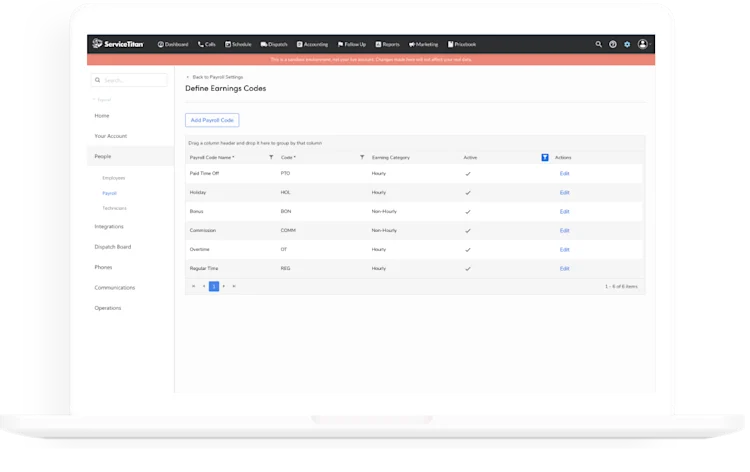
Task: Open the user profile avatar menu
Action: (x=643, y=44)
